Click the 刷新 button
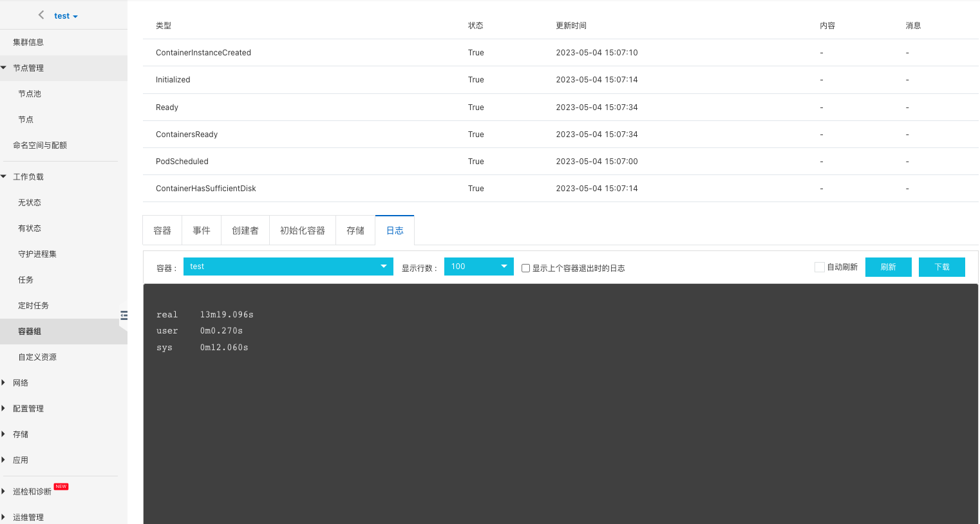 pyautogui.click(x=888, y=267)
